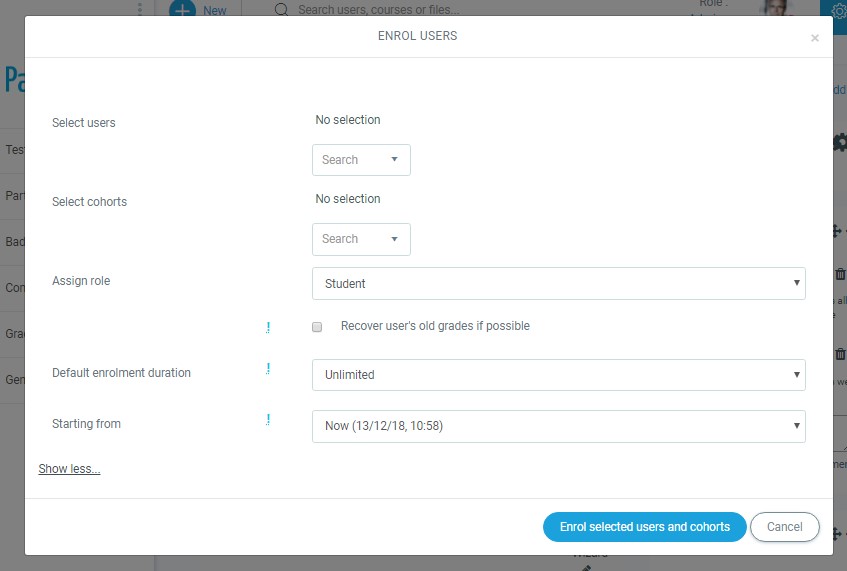
Task: Click help icon for Default enrolment duration
Action: tap(268, 369)
